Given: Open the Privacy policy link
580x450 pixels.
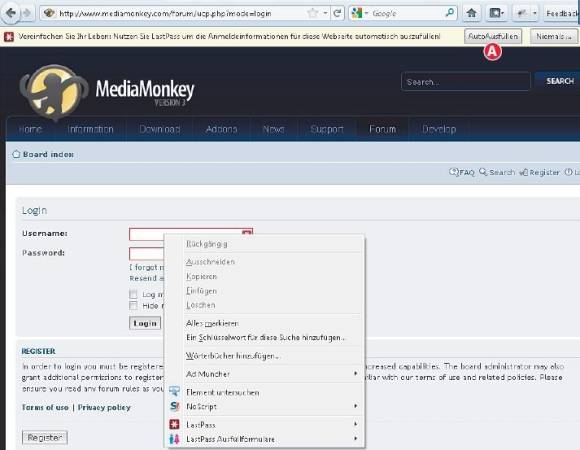Looking at the screenshot, I should click(x=104, y=407).
